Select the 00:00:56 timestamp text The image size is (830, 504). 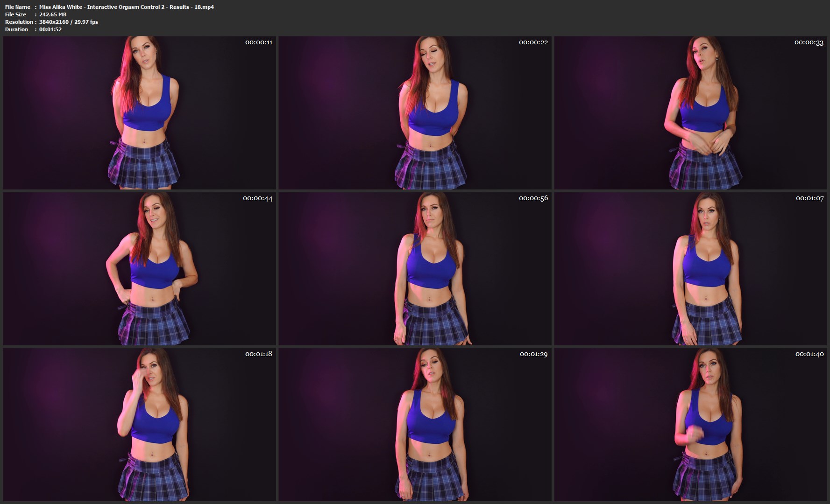click(x=533, y=198)
